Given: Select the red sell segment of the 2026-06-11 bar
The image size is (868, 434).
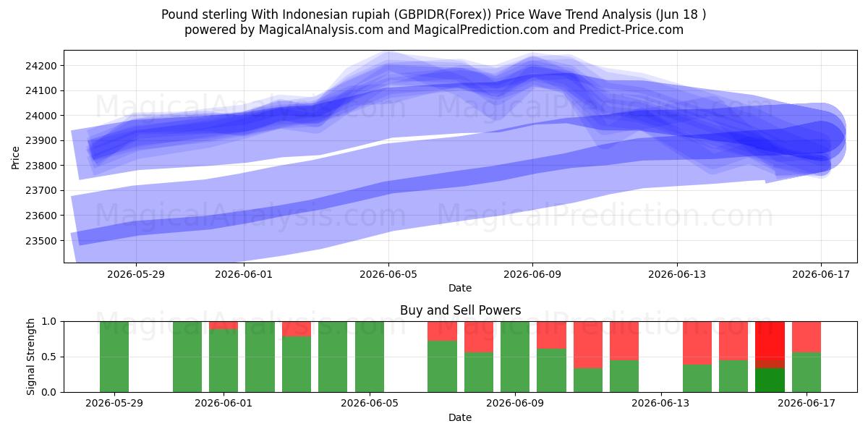Looking at the screenshot, I should (588, 345).
